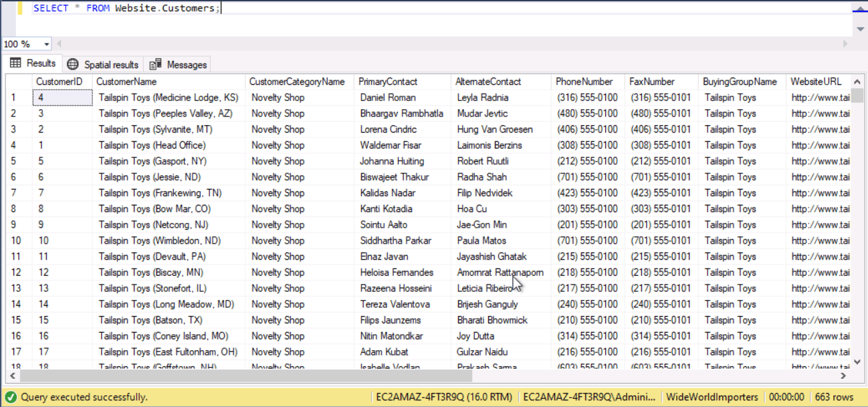Select the Paula Matos cell
Screen dimensions: 868x407
tap(502, 241)
